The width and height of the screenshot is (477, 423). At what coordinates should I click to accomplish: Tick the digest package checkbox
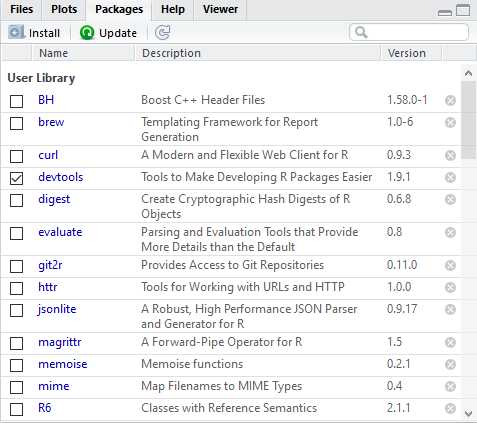(16, 200)
